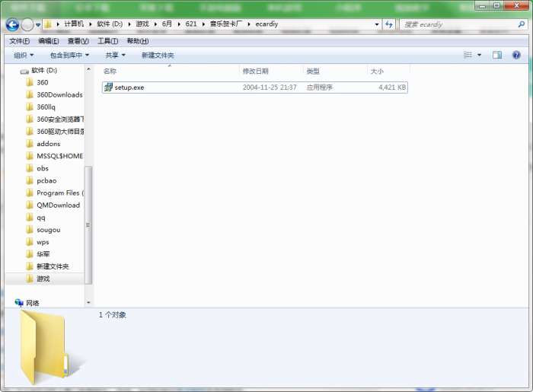Click the 新建文件夹 button
The height and width of the screenshot is (392, 533).
[x=158, y=55]
